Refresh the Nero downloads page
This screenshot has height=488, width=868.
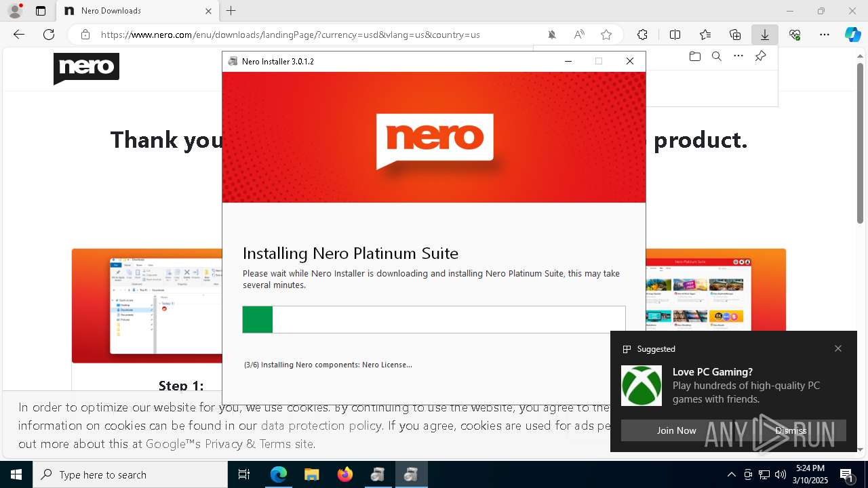coord(49,35)
